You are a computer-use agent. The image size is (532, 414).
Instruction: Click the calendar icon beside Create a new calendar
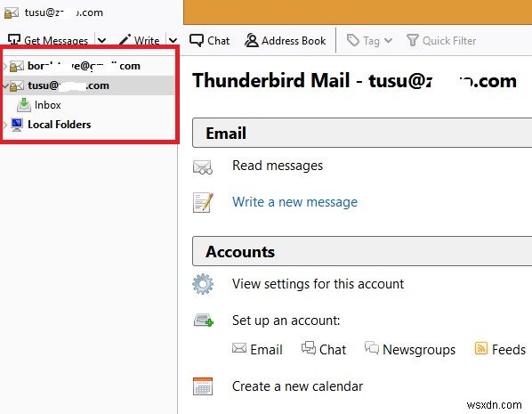click(203, 386)
